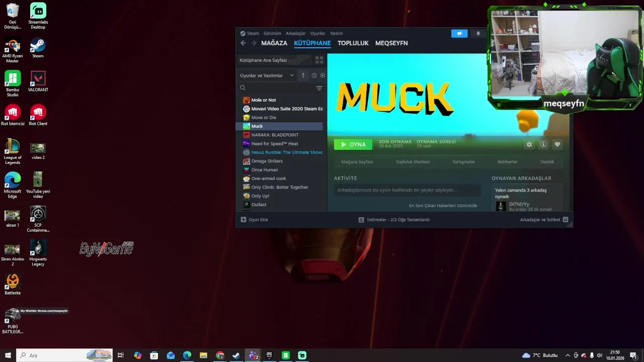Open MEQSEYFN profile tab

[x=391, y=43]
